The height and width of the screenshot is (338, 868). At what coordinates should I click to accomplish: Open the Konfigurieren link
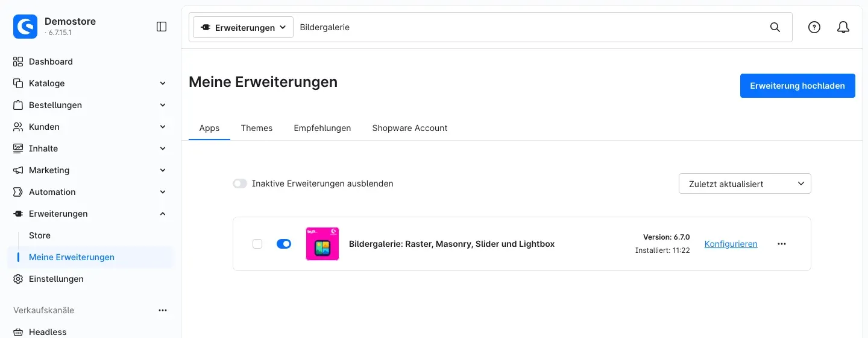pyautogui.click(x=731, y=244)
